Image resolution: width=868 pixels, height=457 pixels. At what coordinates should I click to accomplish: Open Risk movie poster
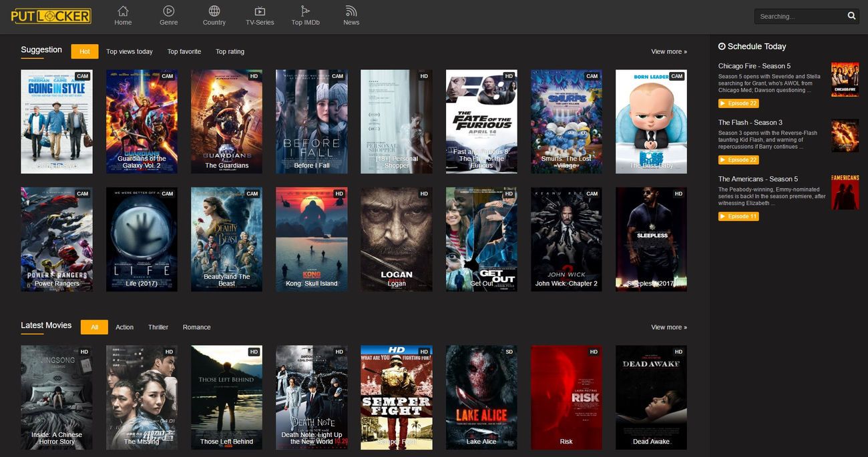click(566, 397)
